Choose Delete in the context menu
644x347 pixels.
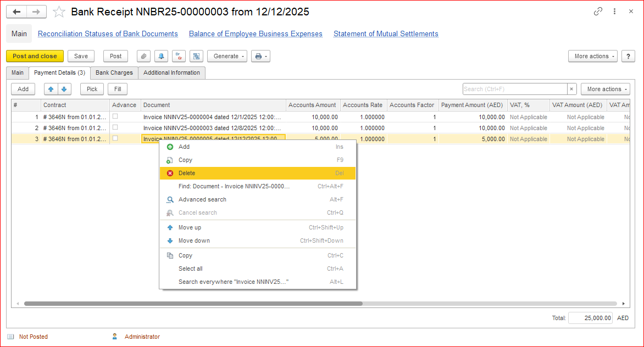pyautogui.click(x=258, y=173)
